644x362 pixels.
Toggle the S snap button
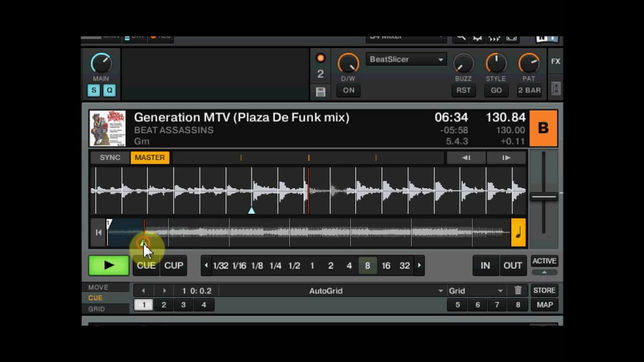pyautogui.click(x=94, y=90)
